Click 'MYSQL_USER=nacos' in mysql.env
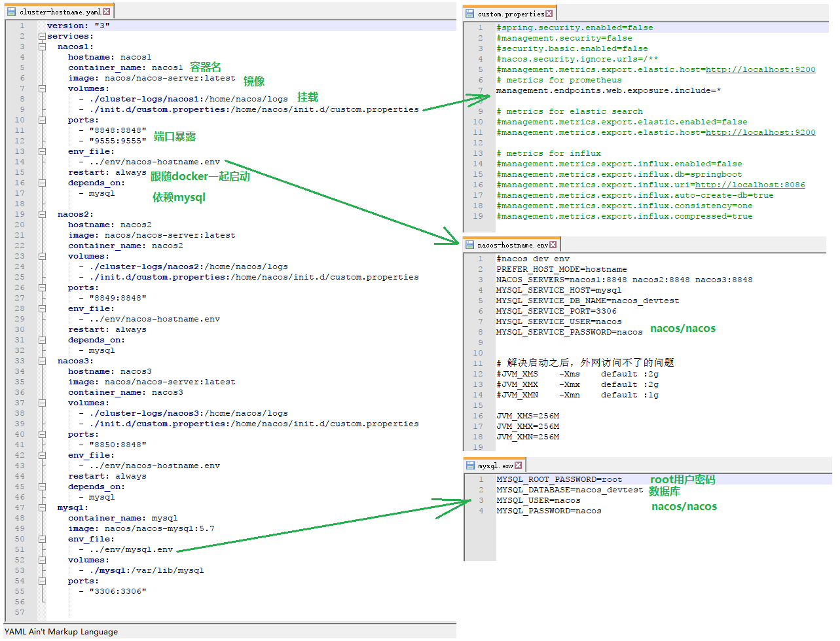The height and width of the screenshot is (641, 840). pos(538,500)
